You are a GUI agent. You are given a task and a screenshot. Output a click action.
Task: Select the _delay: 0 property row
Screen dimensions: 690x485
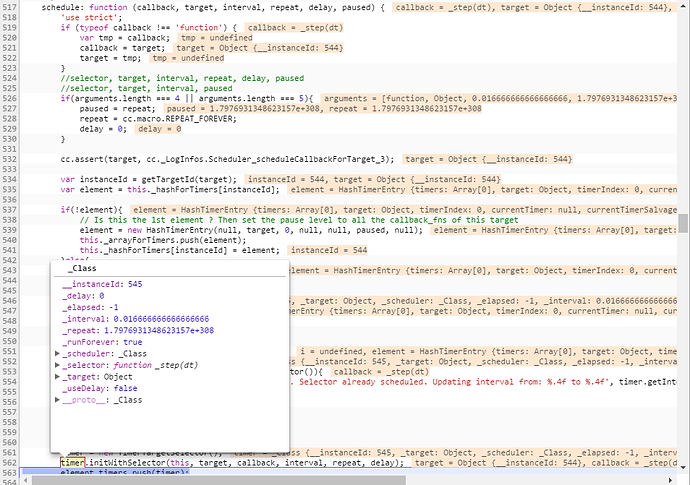(x=83, y=296)
